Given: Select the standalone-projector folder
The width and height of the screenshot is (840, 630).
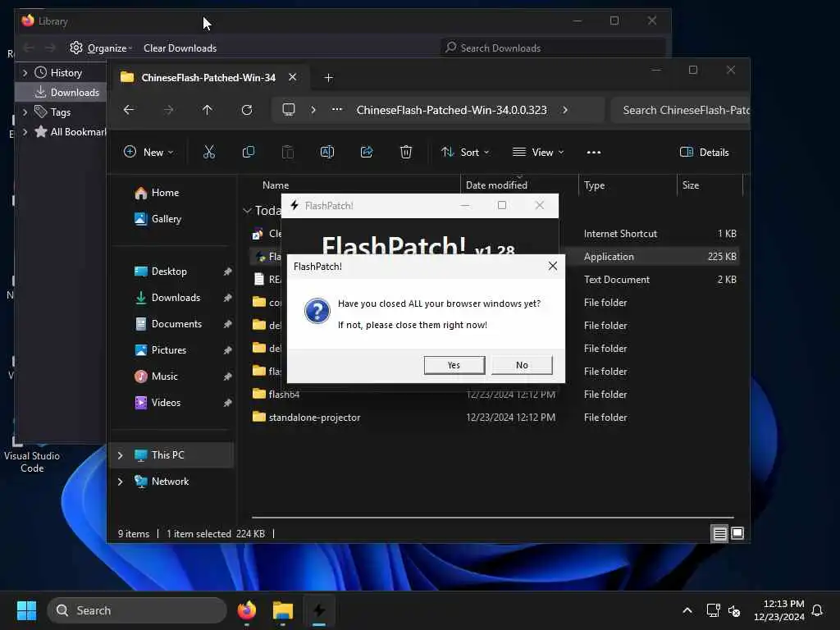Looking at the screenshot, I should pos(314,418).
